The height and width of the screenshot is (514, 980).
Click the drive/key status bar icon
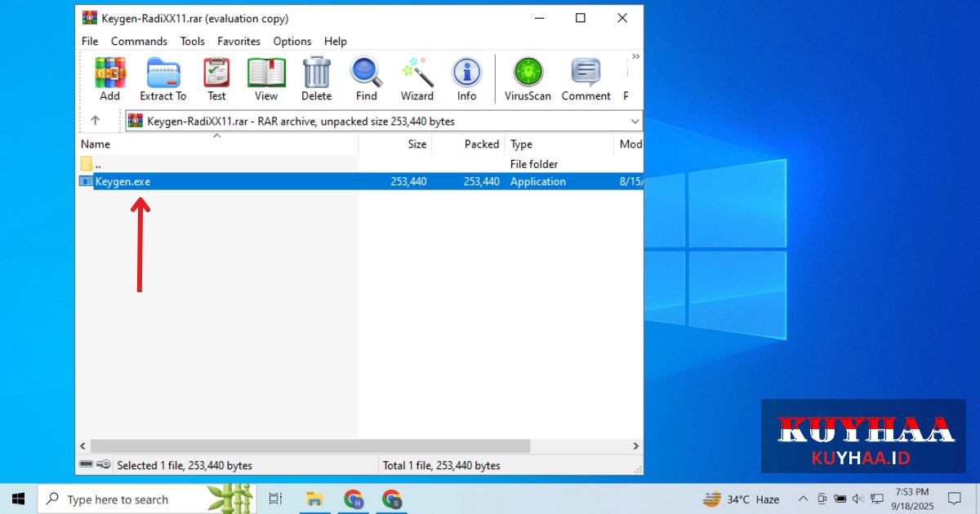click(95, 465)
